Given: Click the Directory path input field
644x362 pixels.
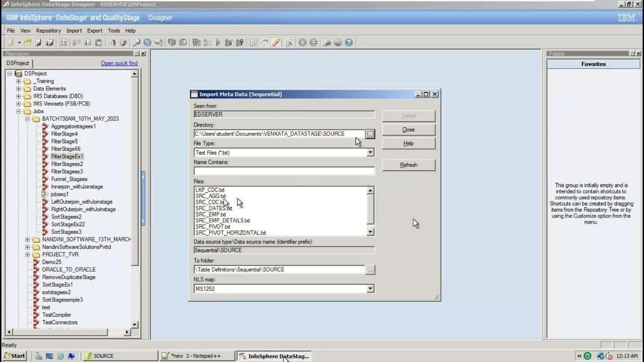Looking at the screenshot, I should 279,134.
